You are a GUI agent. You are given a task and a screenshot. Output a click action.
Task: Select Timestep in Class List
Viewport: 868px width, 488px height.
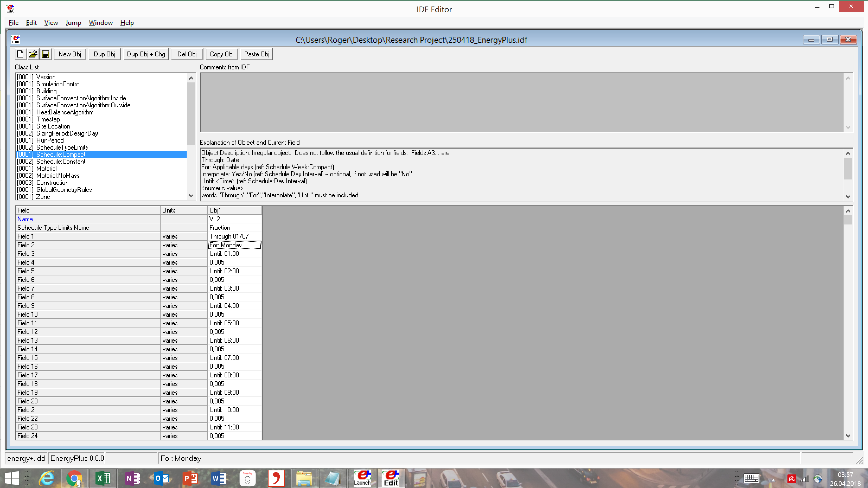pos(101,120)
